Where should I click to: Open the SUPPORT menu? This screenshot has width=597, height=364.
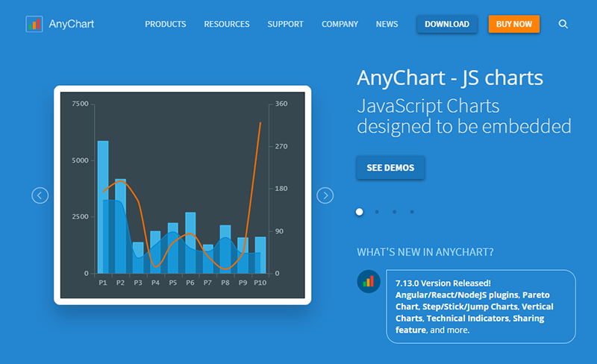click(285, 24)
